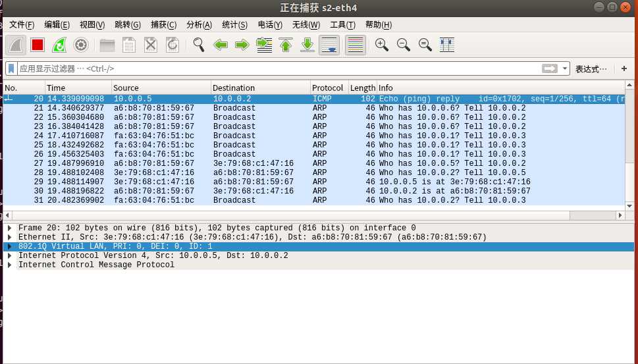Click the resize columns toolbar icon

coord(447,45)
